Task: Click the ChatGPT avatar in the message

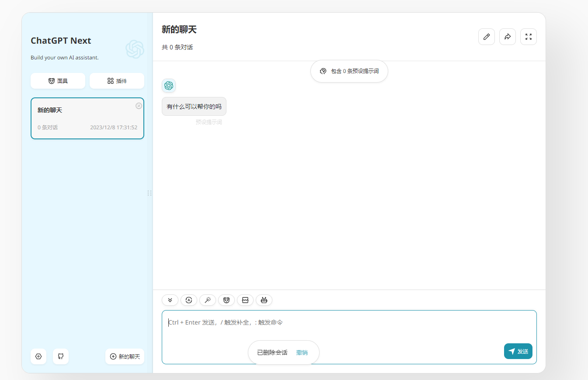Action: tap(169, 86)
